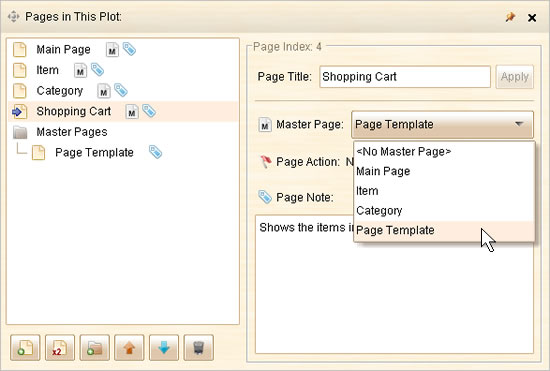Viewport: 550px width, 371px height.
Task: Click the Master Pages folder icon
Action: click(20, 132)
